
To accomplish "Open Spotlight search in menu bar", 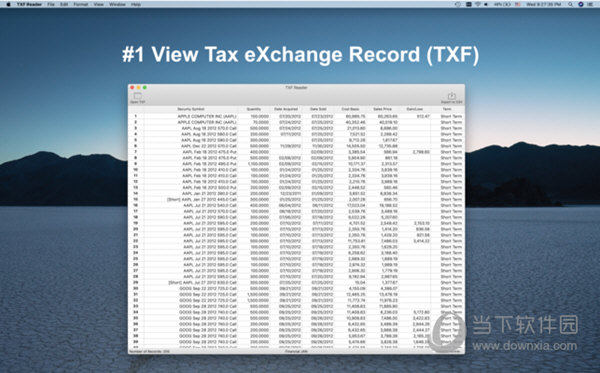I will 570,4.
